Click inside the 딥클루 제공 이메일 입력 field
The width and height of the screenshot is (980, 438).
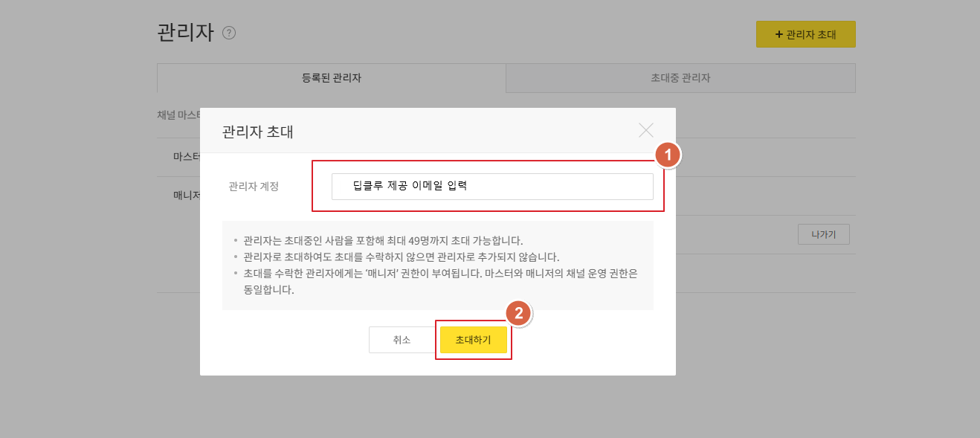[x=491, y=186]
